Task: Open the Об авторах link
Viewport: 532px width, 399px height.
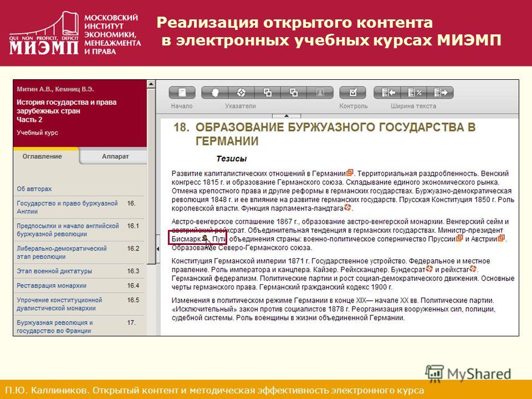Action: pos(34,188)
